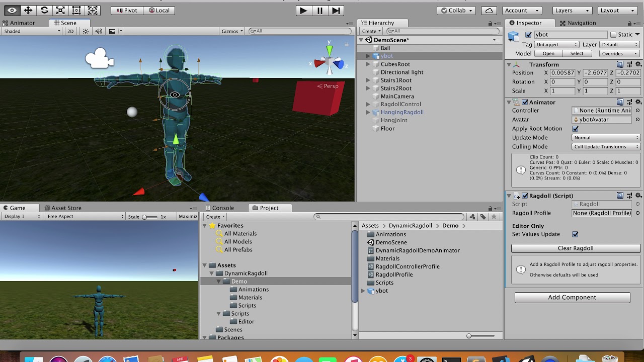644x362 pixels.
Task: Open the Layers dropdown
Action: 572,10
